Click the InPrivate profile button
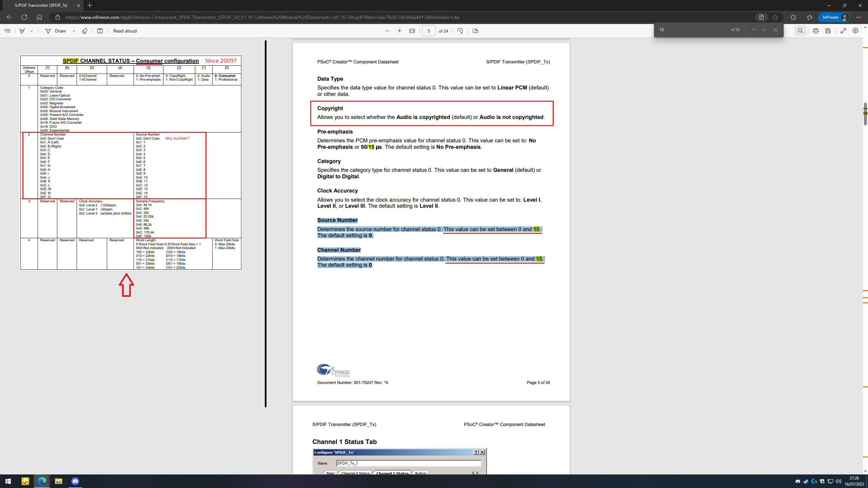The width and height of the screenshot is (868, 488). pyautogui.click(x=834, y=17)
